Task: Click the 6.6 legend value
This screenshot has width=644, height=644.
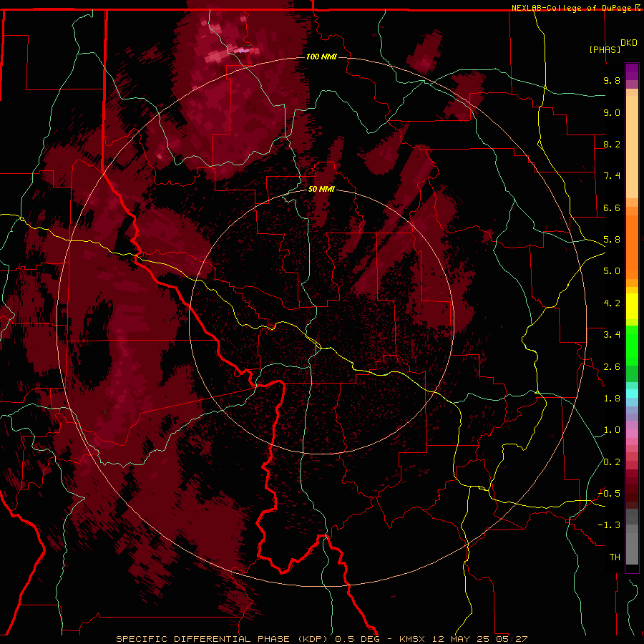Action: point(612,208)
